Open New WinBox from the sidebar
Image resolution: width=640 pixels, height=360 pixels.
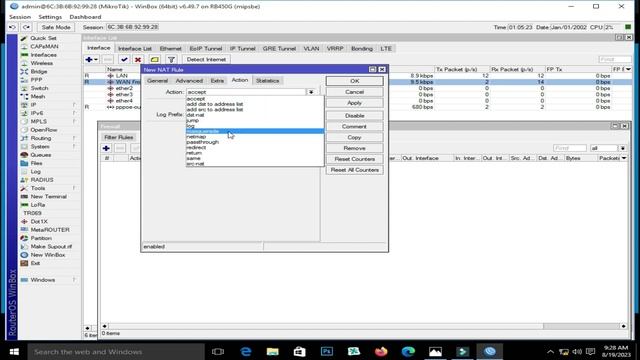click(48, 255)
